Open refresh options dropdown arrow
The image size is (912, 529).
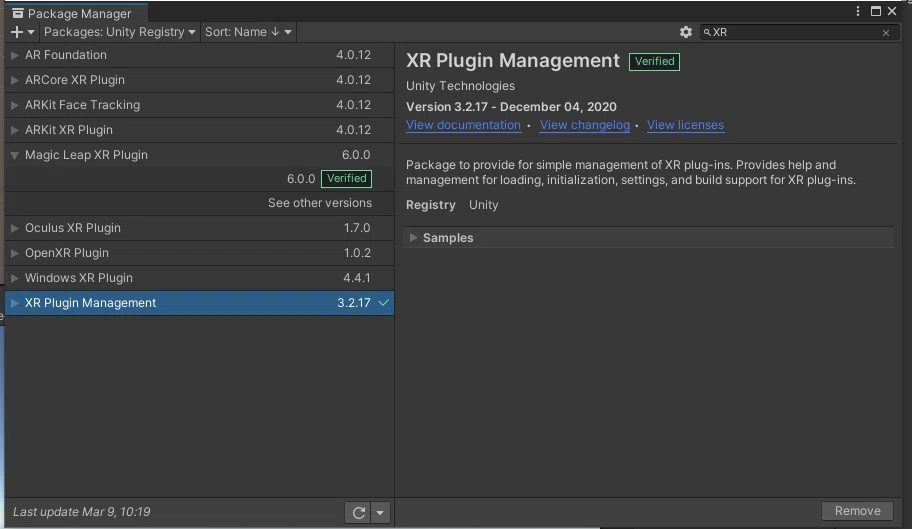tap(380, 512)
